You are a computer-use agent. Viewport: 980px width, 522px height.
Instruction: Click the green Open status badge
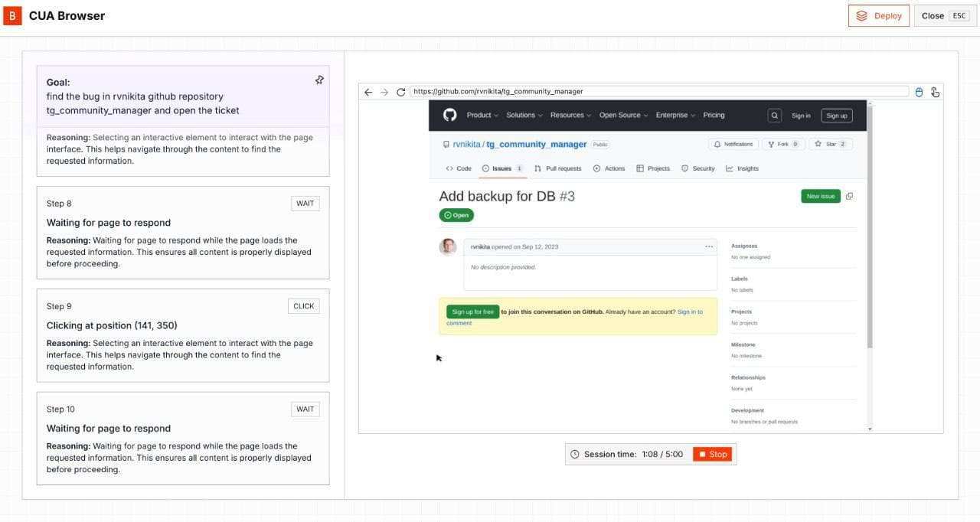(x=456, y=215)
